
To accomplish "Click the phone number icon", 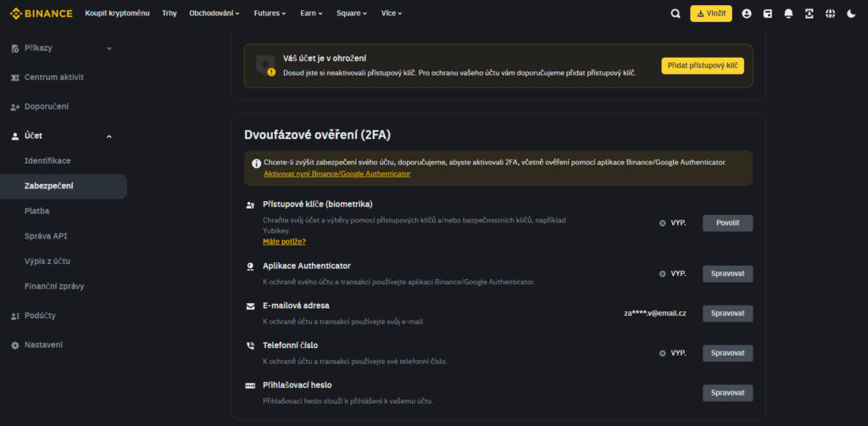I will coord(250,345).
